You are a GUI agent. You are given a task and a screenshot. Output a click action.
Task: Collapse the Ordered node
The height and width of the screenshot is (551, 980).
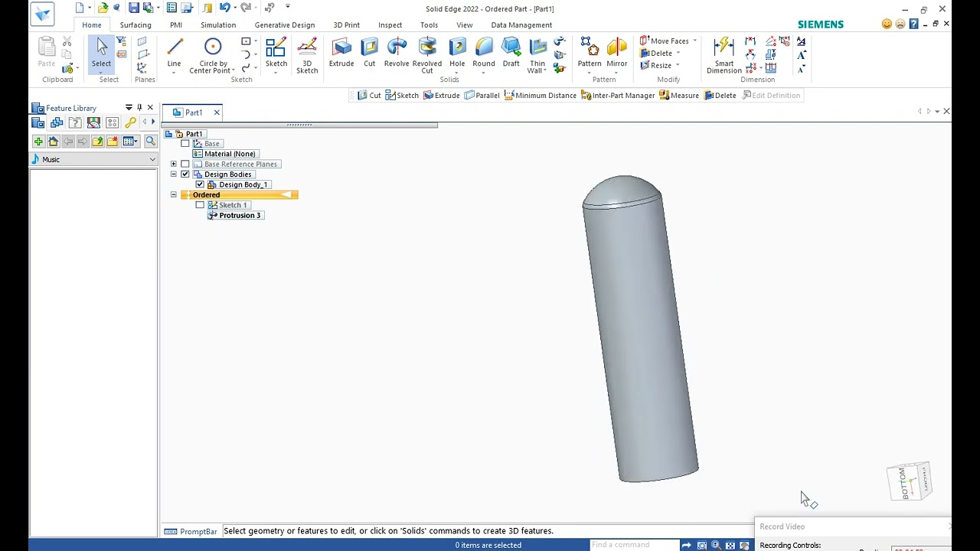[174, 195]
